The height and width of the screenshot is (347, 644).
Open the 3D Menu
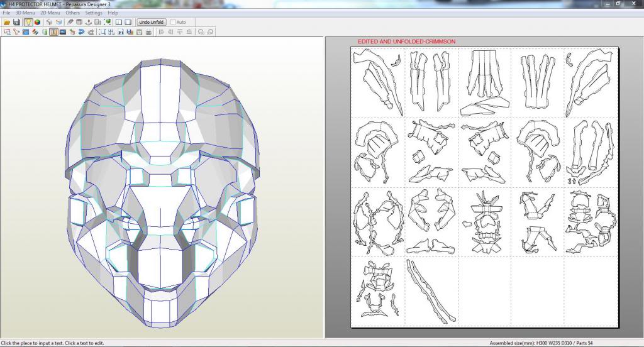(x=25, y=13)
